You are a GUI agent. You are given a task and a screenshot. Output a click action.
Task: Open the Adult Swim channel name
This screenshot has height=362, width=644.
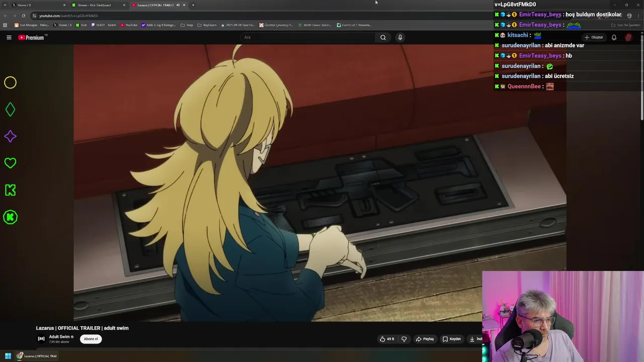[x=59, y=337]
